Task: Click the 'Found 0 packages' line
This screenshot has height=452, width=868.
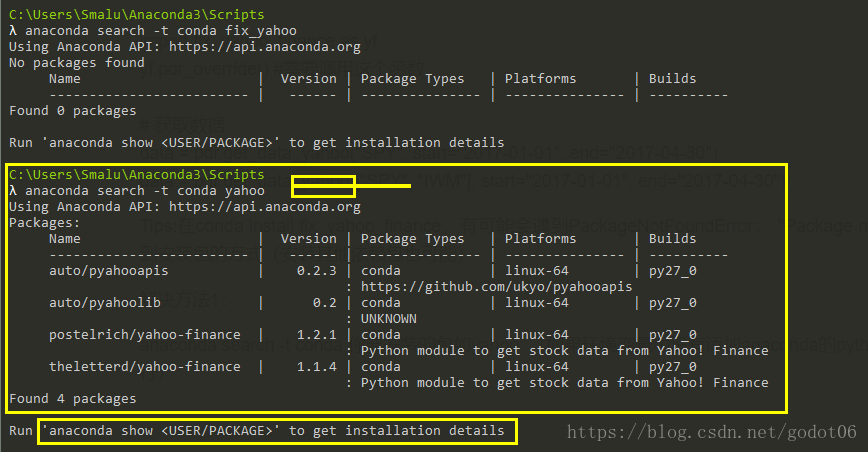Action: (x=72, y=110)
